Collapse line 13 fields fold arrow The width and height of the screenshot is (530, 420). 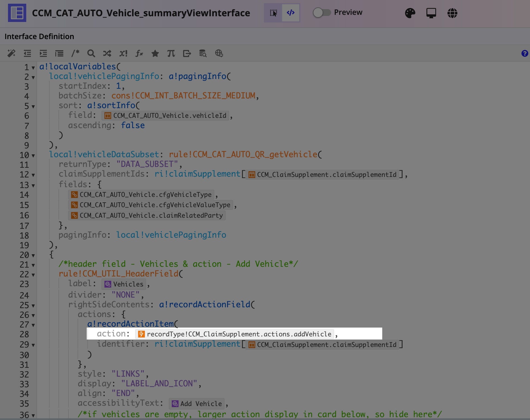click(x=33, y=185)
